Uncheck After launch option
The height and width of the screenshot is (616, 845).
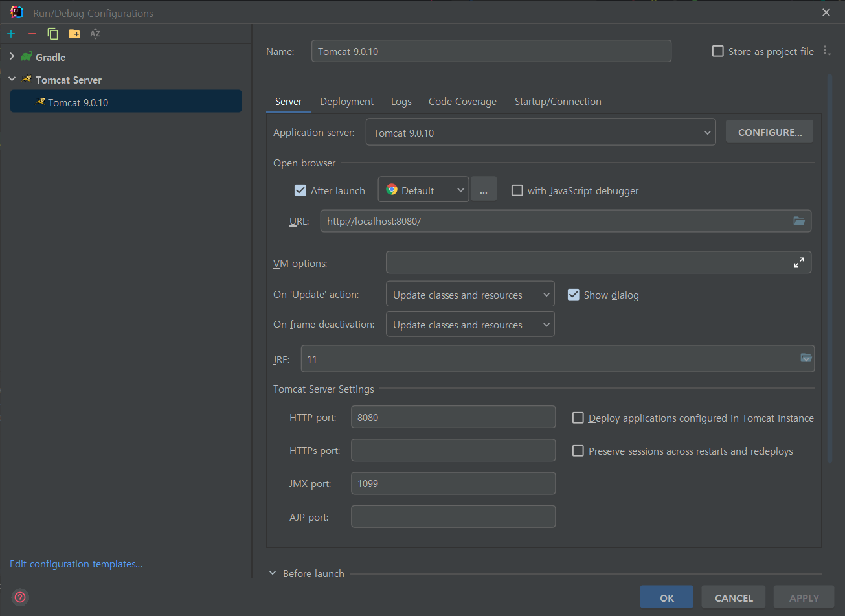(300, 190)
